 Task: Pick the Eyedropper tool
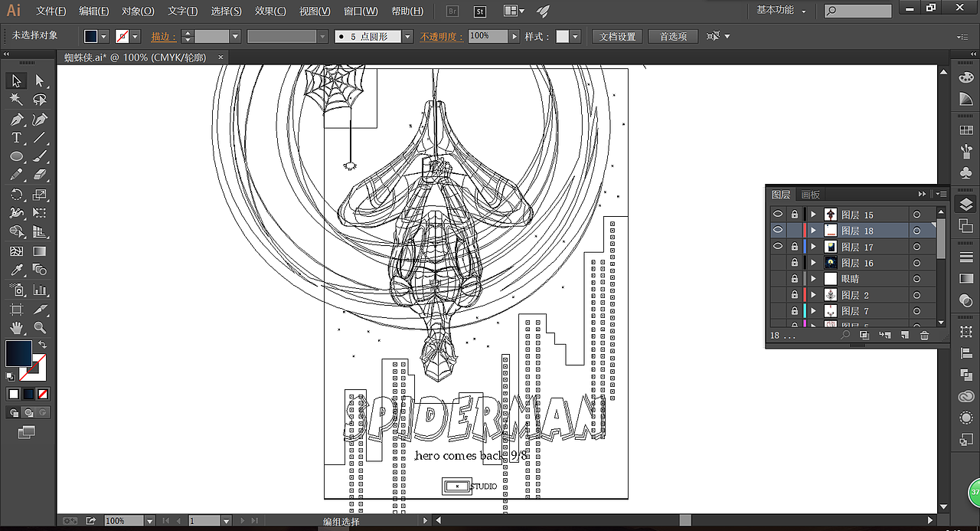pyautogui.click(x=16, y=271)
